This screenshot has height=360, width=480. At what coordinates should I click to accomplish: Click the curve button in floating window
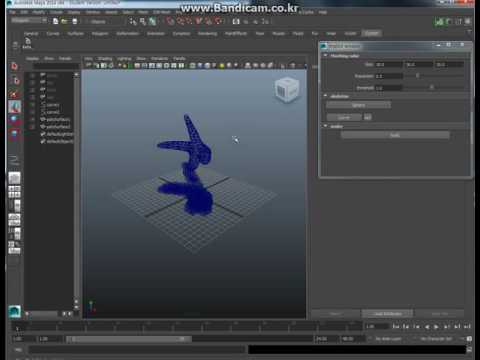pyautogui.click(x=344, y=117)
